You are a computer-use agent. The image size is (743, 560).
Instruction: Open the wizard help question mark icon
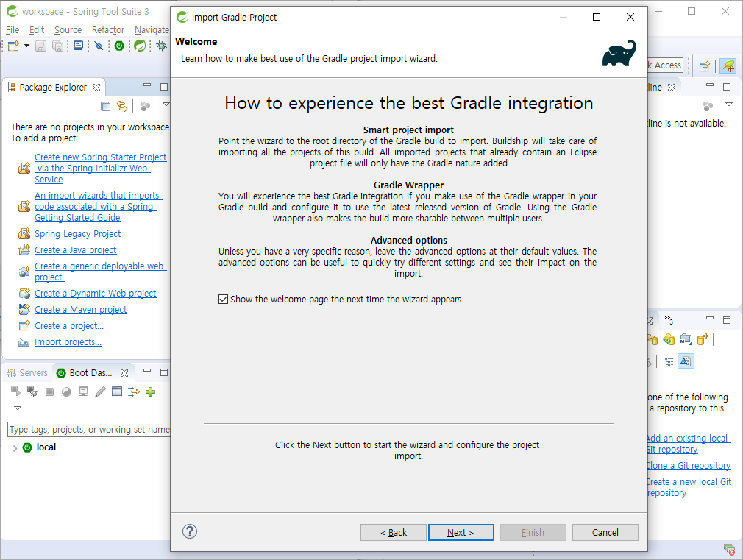click(190, 531)
